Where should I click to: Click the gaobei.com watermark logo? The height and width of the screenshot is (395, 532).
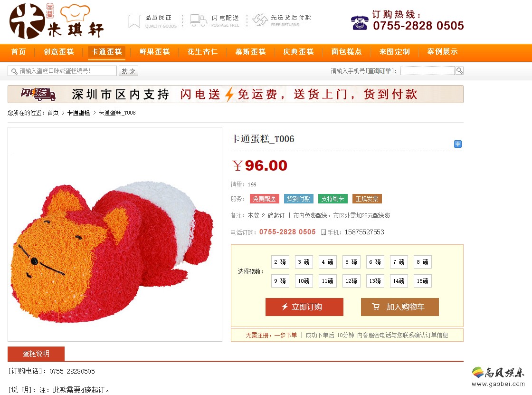coord(498,377)
